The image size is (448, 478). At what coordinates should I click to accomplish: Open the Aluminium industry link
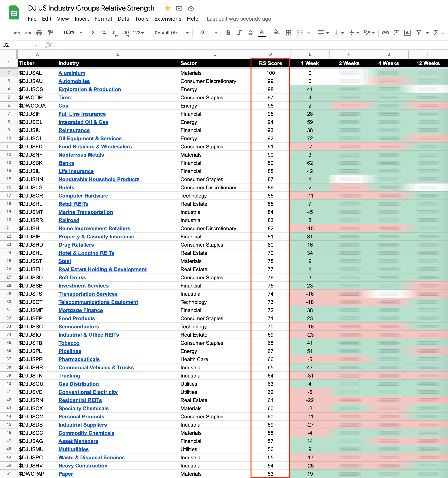point(72,73)
